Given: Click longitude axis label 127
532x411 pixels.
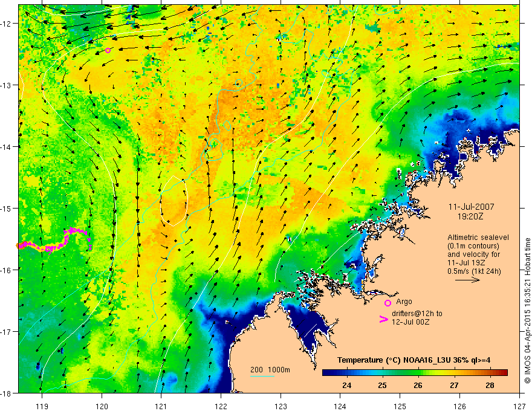Looking at the screenshot, I should [519, 406].
